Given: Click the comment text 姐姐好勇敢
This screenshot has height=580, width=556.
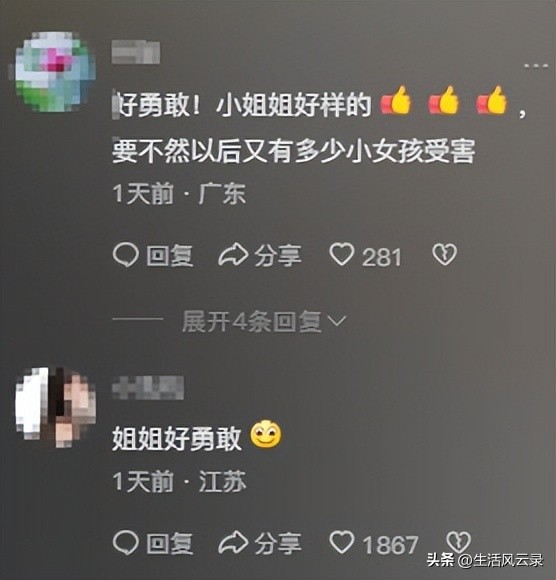Looking at the screenshot, I should [177, 438].
